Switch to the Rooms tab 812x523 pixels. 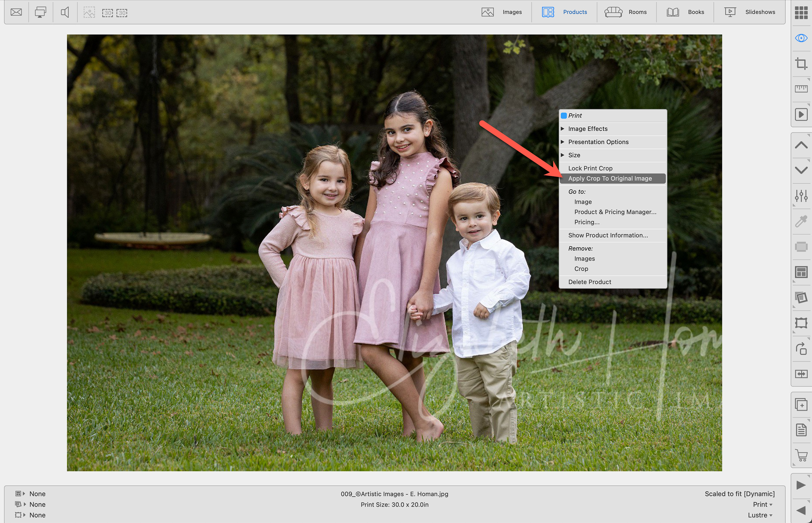click(626, 12)
